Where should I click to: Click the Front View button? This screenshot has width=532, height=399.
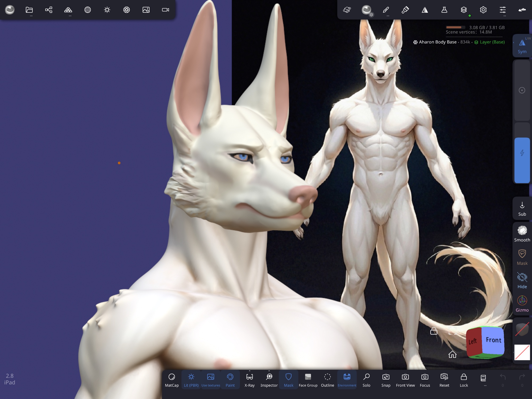(x=405, y=380)
